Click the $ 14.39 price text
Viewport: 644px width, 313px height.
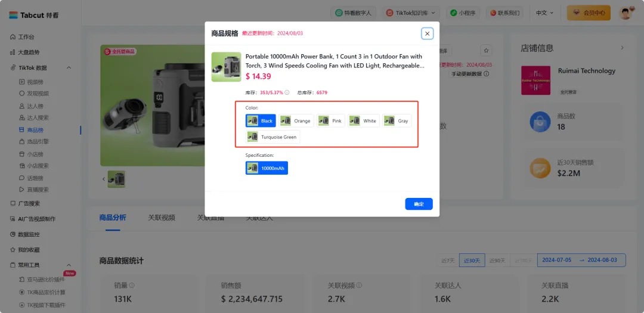[x=258, y=76]
